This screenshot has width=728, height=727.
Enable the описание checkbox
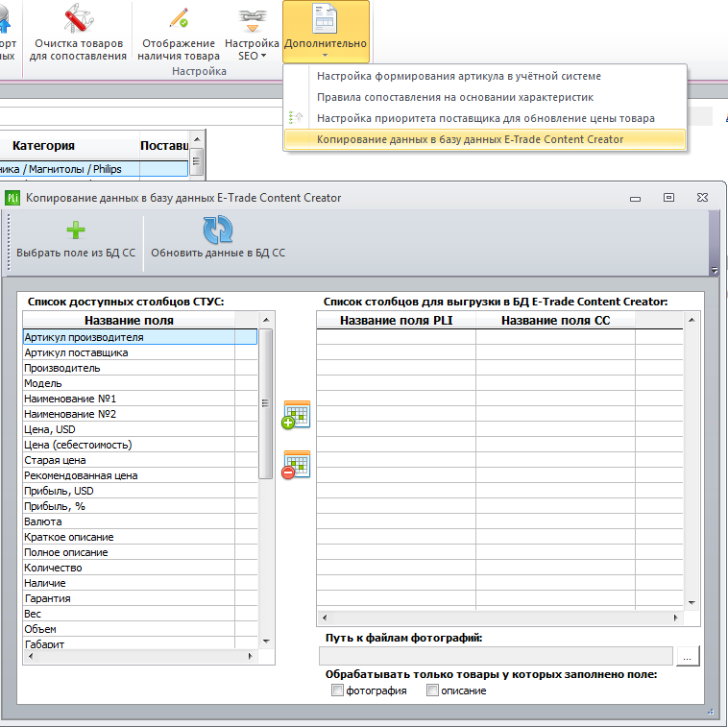432,691
